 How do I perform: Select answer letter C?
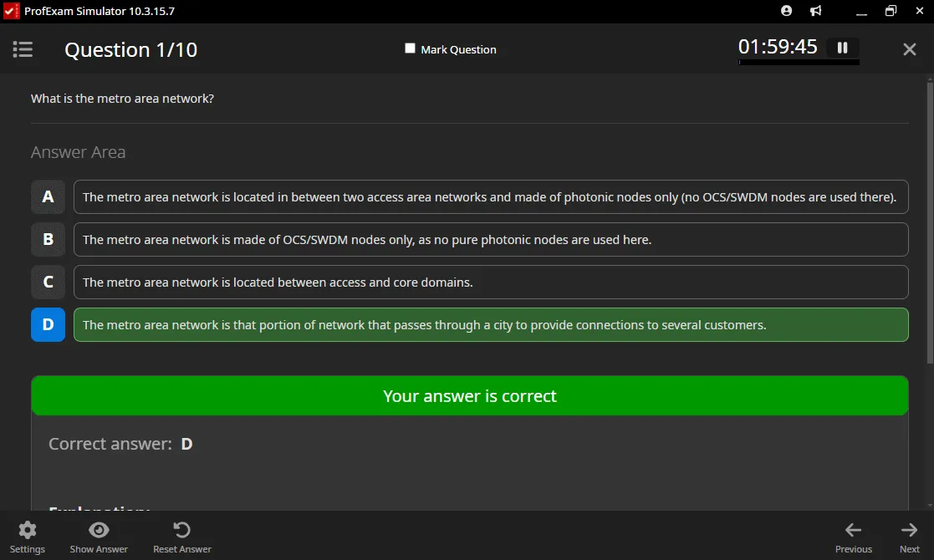pyautogui.click(x=48, y=282)
